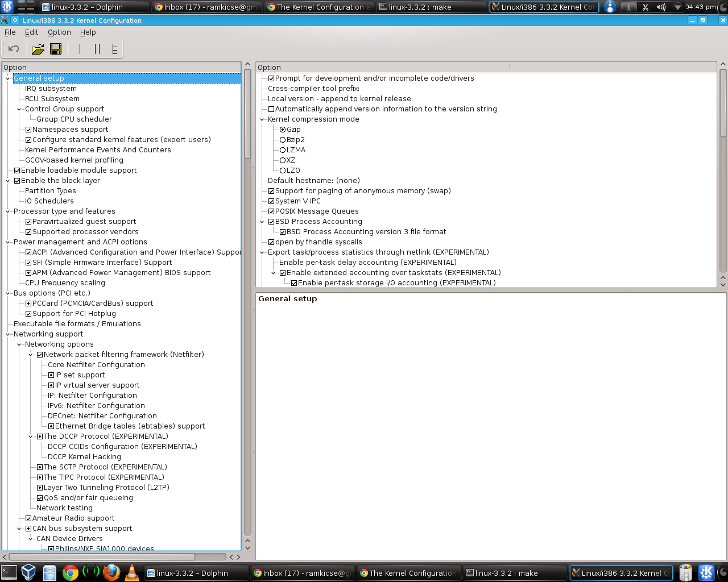728x582 pixels.
Task: Enable automatically append version information checkbox
Action: pos(271,109)
